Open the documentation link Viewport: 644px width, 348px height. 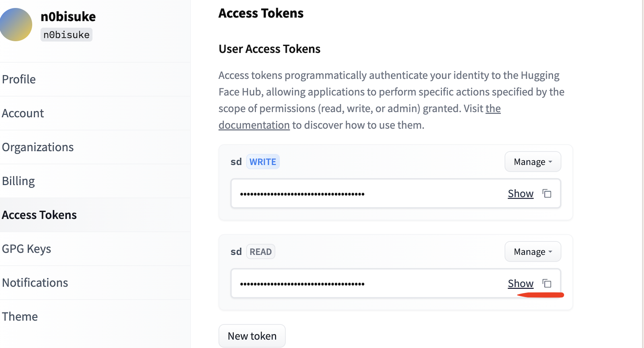tap(254, 125)
